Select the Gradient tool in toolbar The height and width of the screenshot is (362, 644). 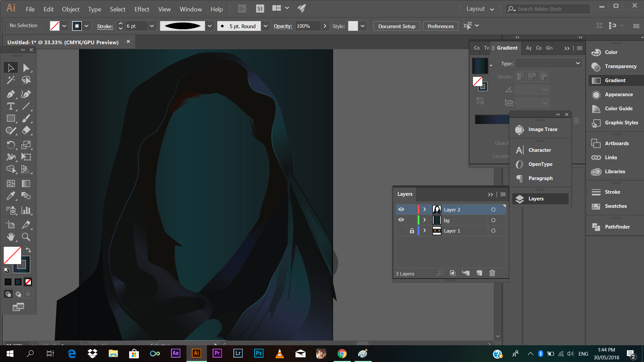(x=26, y=183)
